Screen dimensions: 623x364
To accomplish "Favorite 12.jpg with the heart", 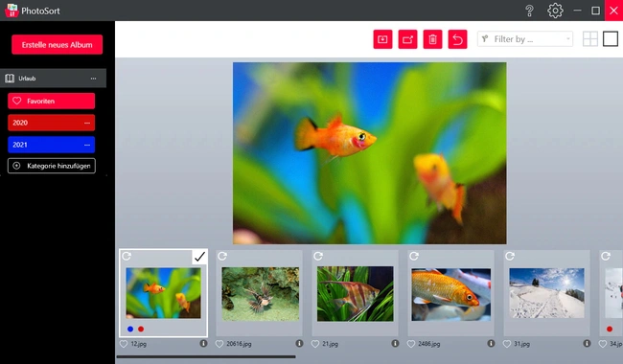I will tap(124, 344).
